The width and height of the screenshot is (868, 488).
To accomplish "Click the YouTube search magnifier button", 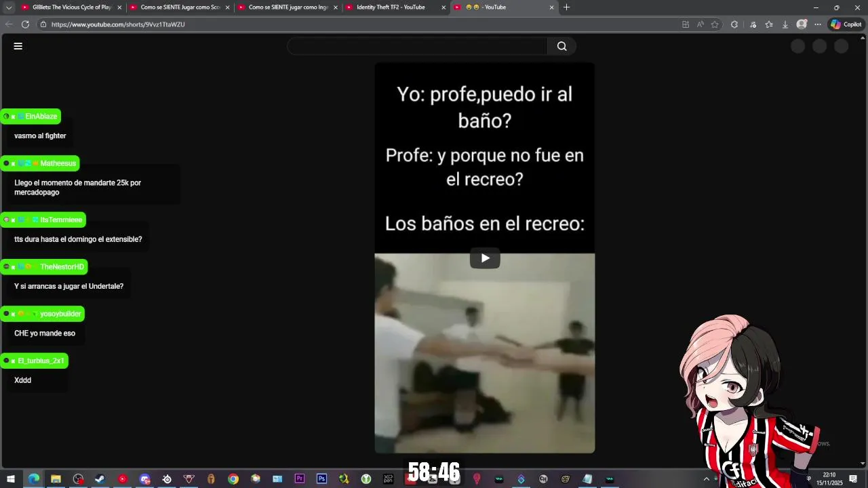I will click(x=561, y=46).
